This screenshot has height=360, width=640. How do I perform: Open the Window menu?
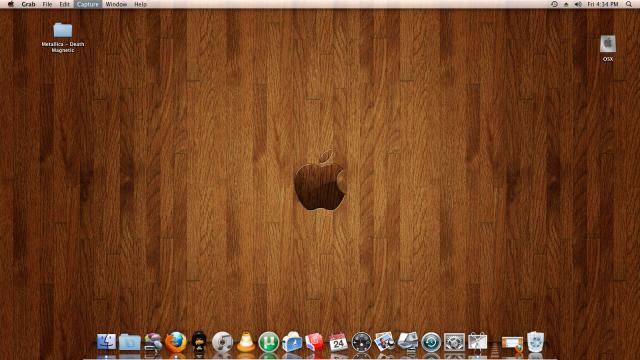[x=116, y=4]
